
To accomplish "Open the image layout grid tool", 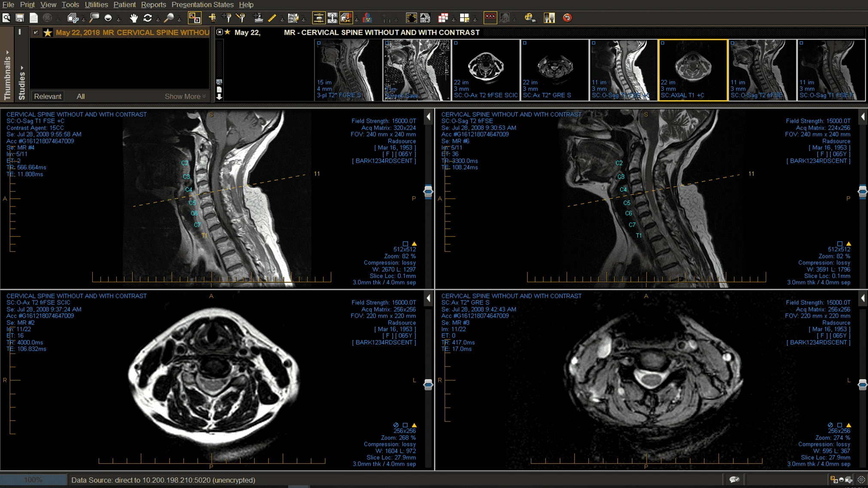I will [x=464, y=18].
